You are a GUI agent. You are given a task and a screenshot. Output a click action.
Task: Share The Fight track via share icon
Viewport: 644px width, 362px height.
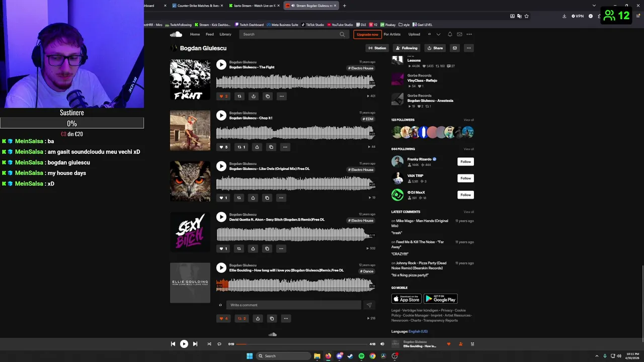tap(253, 96)
